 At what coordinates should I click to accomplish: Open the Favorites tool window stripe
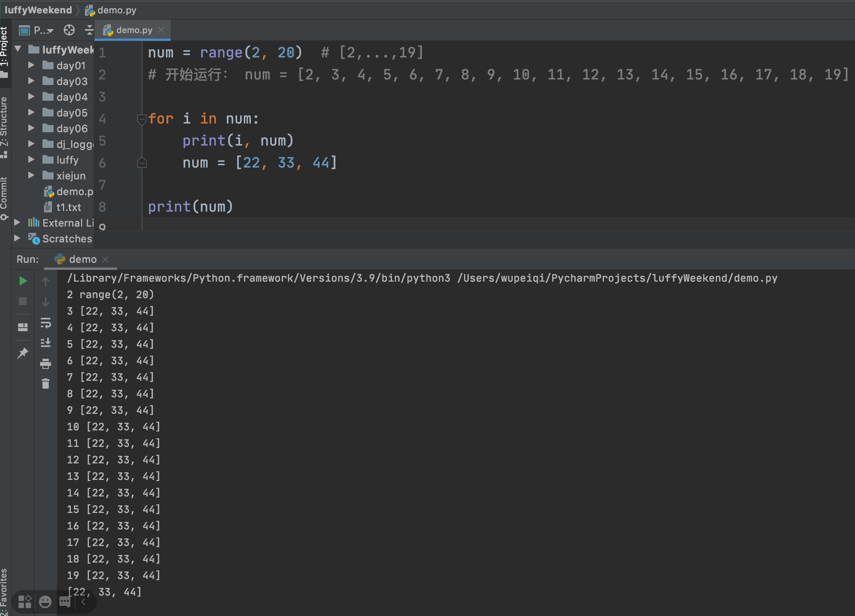(x=4, y=592)
